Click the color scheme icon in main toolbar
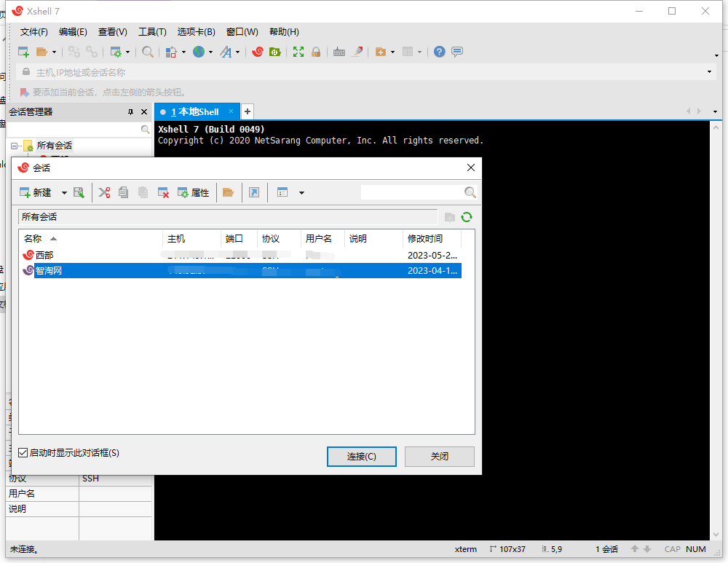The image size is (728, 563). (171, 52)
